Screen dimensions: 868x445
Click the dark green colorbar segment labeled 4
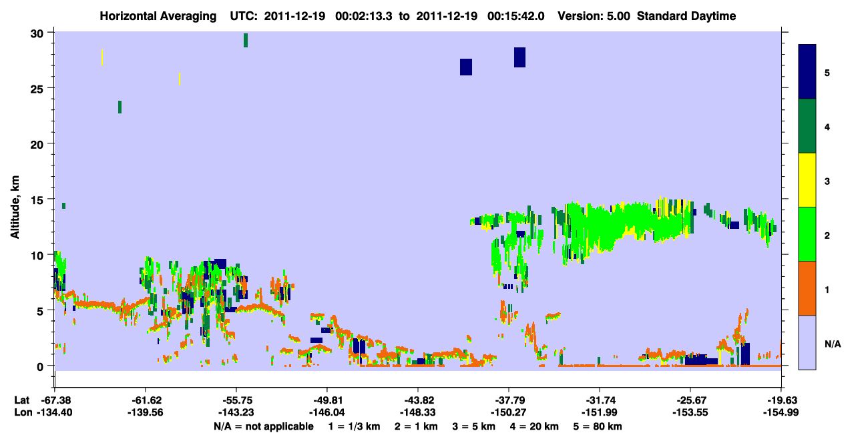[x=807, y=126]
